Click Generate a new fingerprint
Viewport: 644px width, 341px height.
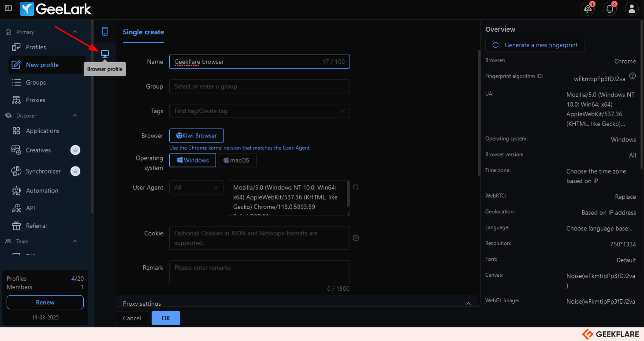[x=535, y=45]
